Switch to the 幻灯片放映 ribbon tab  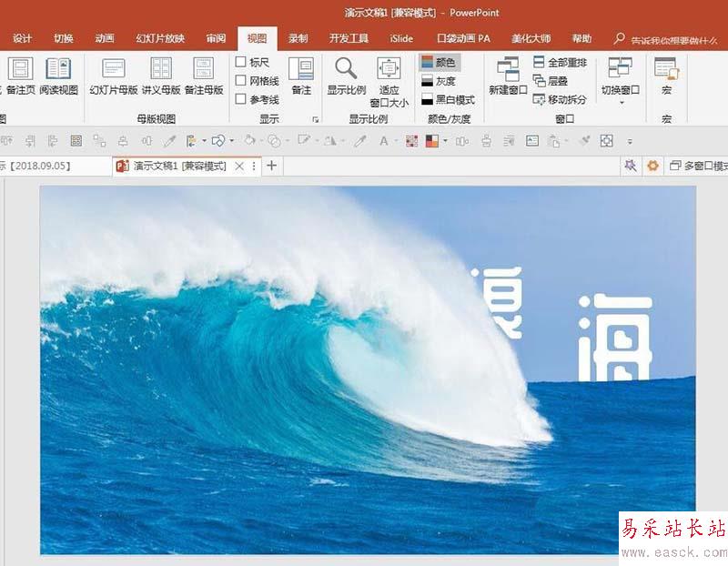(160, 38)
